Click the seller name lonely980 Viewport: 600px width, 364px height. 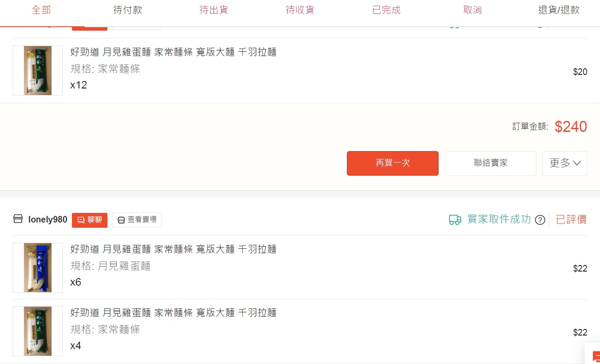tap(48, 220)
